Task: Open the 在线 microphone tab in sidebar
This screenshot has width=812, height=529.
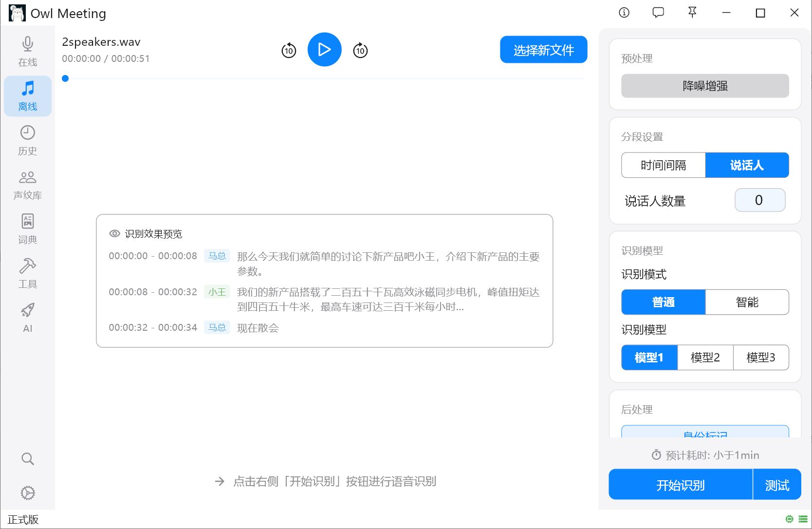Action: [28, 52]
